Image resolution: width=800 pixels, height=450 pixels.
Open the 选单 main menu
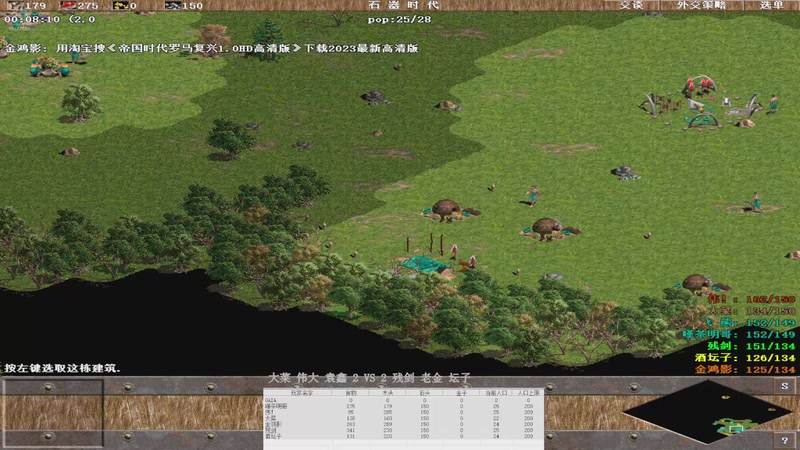tap(771, 5)
